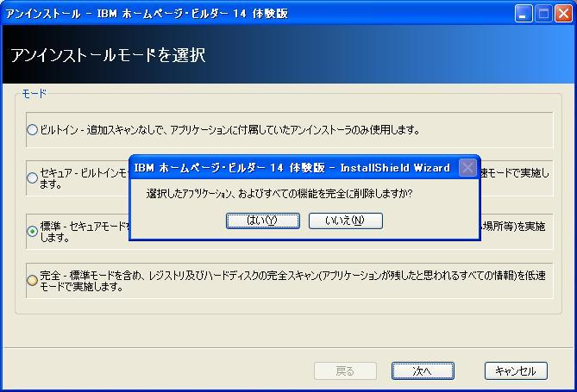Click the confirmation question text in dialog
This screenshot has width=577, height=392.
coord(279,194)
